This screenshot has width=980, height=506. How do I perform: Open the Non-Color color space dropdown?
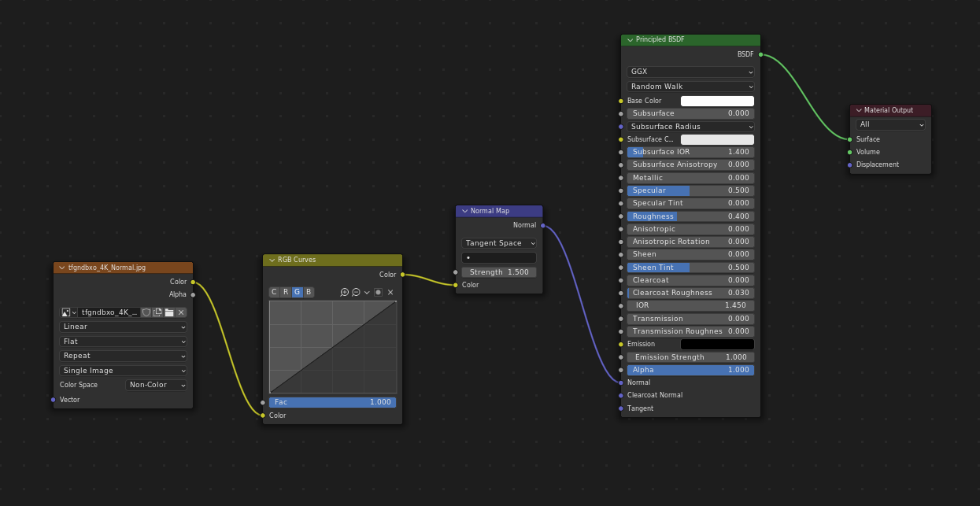(157, 386)
